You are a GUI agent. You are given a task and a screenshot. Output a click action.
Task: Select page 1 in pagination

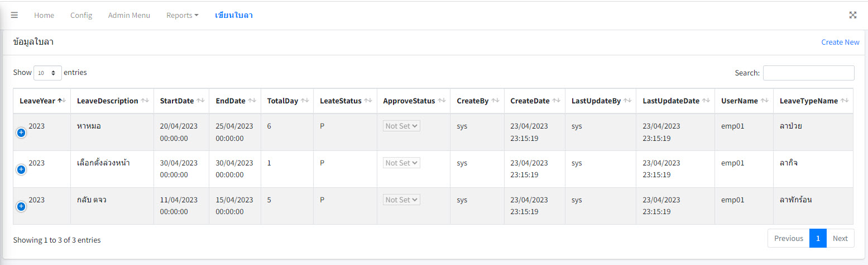[x=818, y=238]
